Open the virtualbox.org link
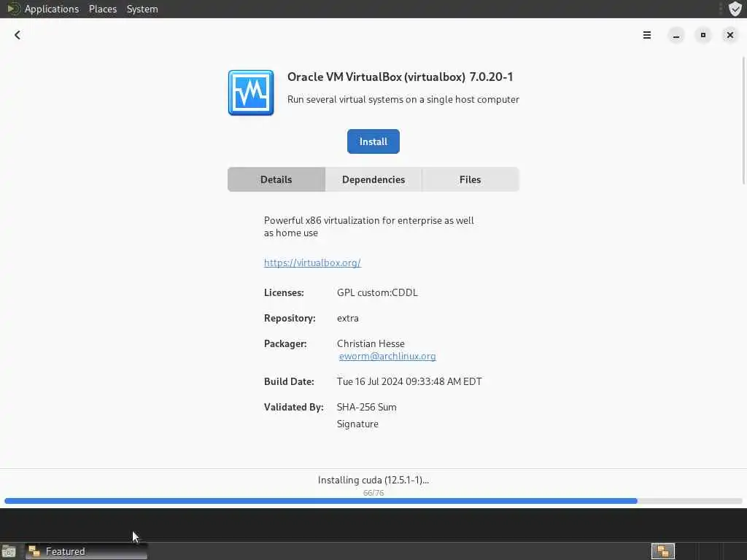The width and height of the screenshot is (747, 560). click(x=312, y=262)
